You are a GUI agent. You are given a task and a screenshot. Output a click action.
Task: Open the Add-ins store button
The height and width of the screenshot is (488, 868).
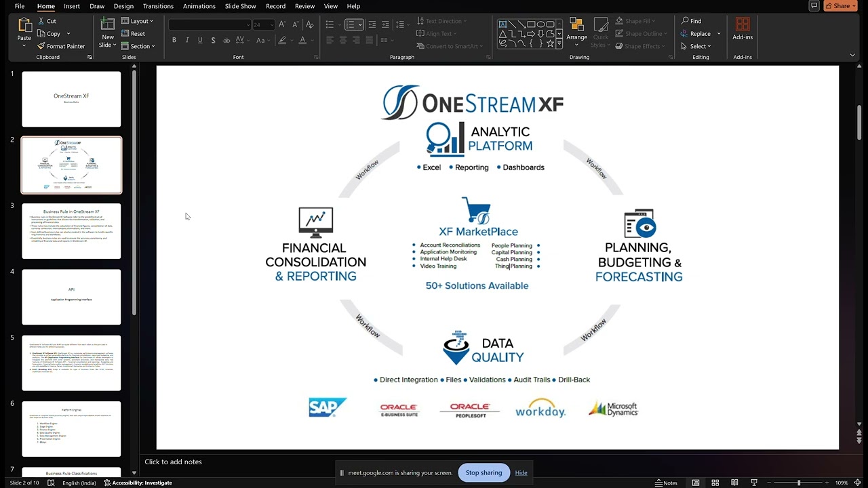pos(743,28)
